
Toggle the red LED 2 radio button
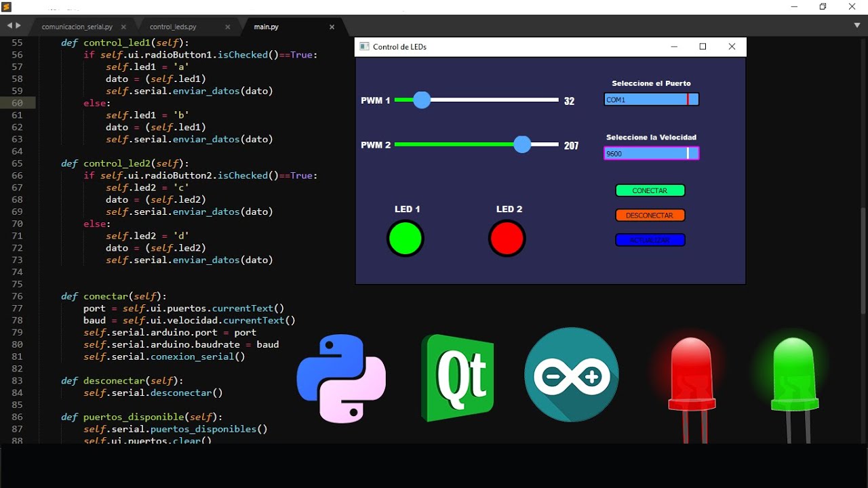(507, 239)
